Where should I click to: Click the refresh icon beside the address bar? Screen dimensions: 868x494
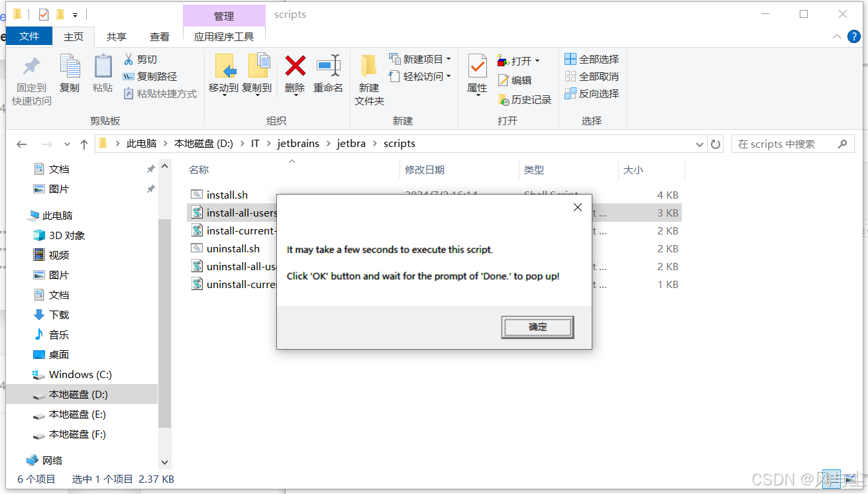pos(715,144)
